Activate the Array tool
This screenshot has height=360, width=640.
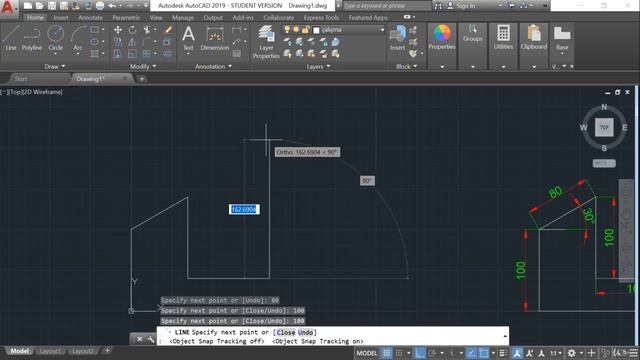tap(147, 53)
